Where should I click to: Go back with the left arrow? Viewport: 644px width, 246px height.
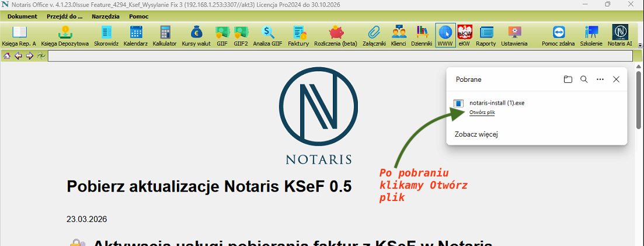tap(18, 56)
